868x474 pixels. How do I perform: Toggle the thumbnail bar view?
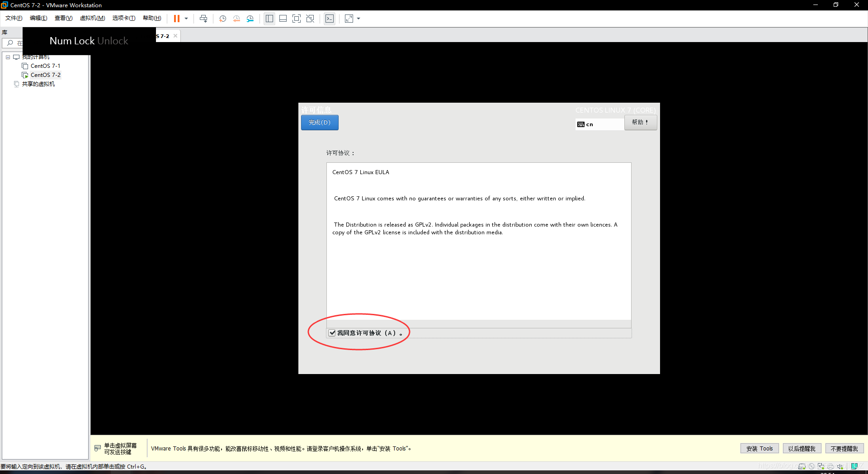tap(283, 19)
